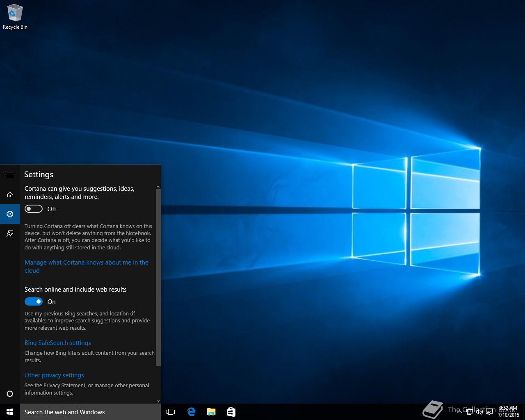Viewport: 525px width, 420px height.
Task: Open Task View from the taskbar
Action: click(171, 412)
